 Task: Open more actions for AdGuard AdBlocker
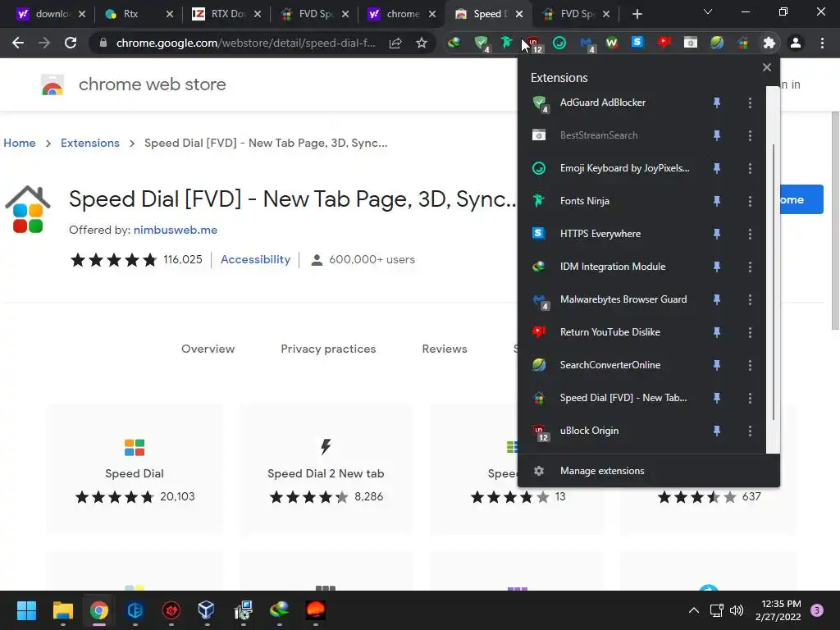coord(750,103)
